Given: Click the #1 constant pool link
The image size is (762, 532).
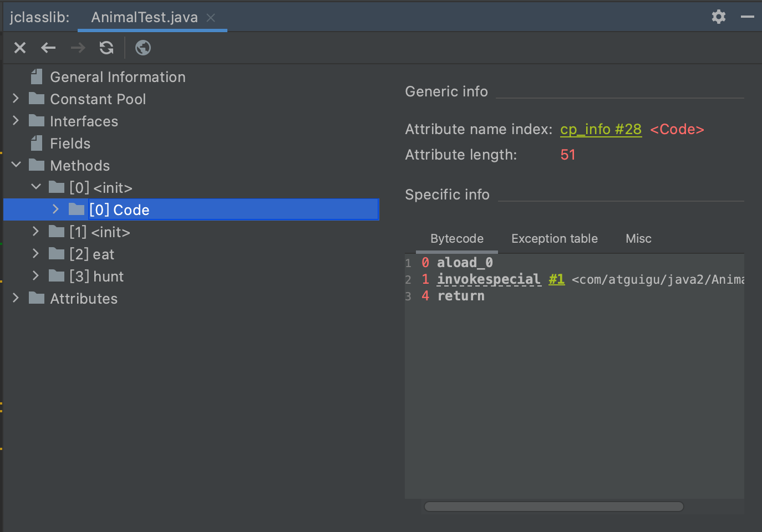Looking at the screenshot, I should tap(556, 279).
